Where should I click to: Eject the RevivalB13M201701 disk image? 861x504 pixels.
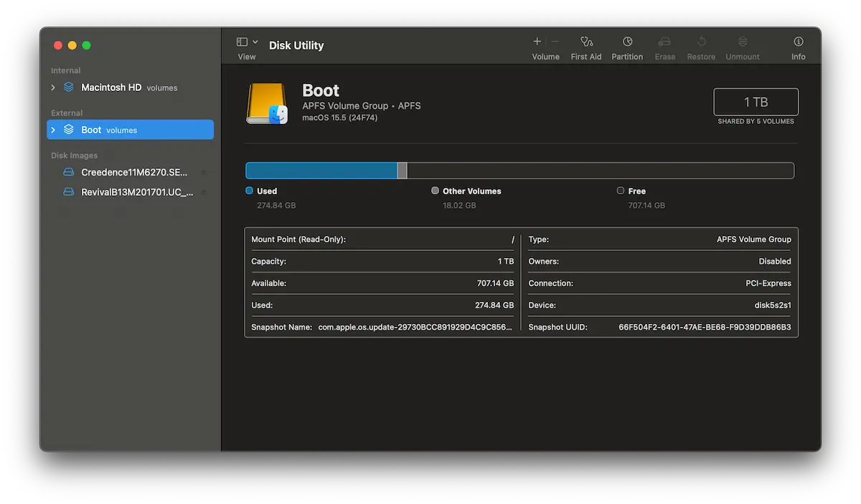click(x=203, y=192)
